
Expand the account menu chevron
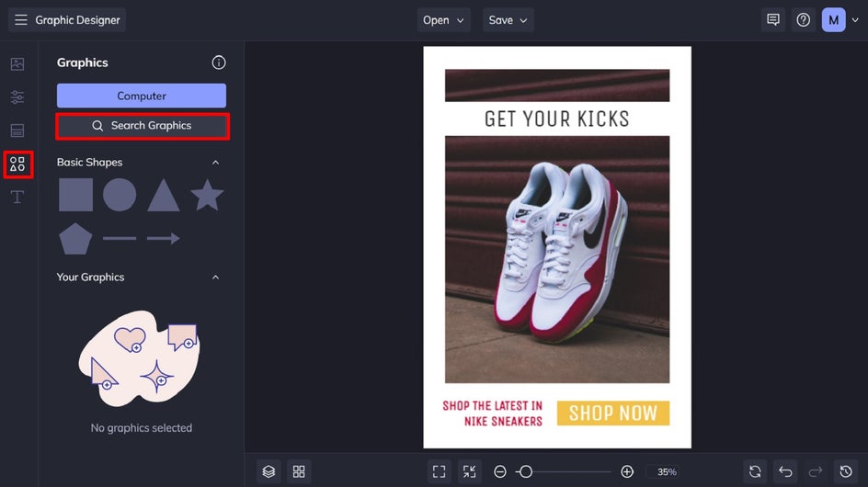click(855, 20)
